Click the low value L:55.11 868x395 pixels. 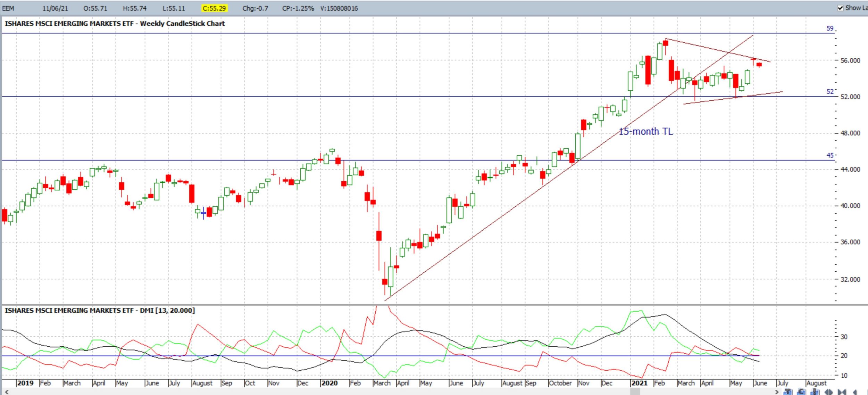tap(174, 8)
